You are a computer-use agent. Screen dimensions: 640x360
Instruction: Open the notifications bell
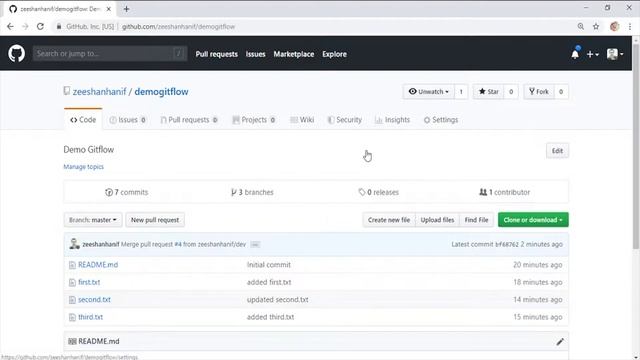[x=575, y=54]
